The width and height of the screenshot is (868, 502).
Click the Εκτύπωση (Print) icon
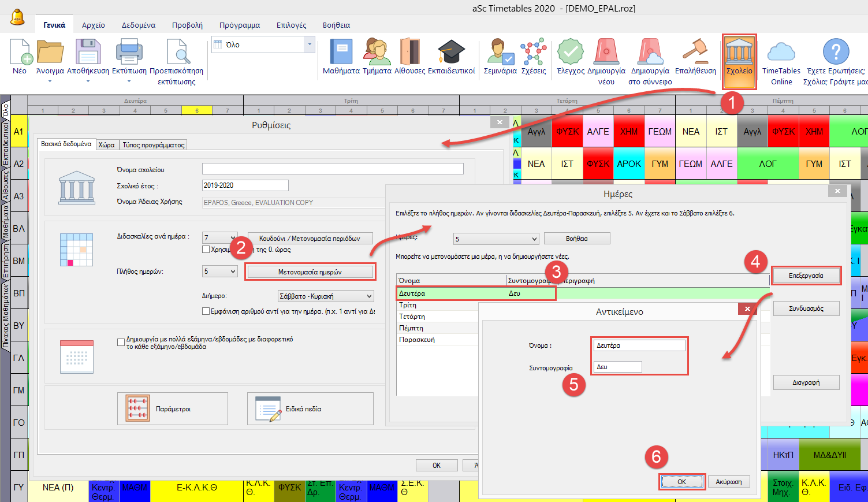[x=129, y=57]
